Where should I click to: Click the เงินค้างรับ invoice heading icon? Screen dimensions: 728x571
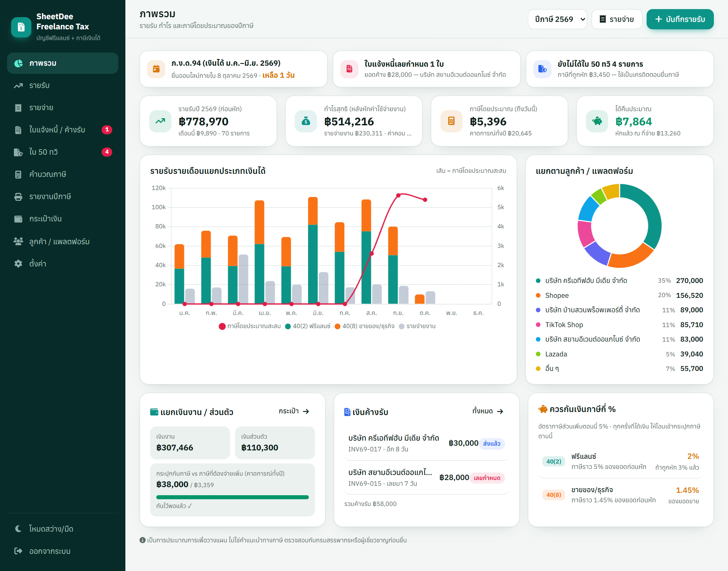pyautogui.click(x=347, y=412)
